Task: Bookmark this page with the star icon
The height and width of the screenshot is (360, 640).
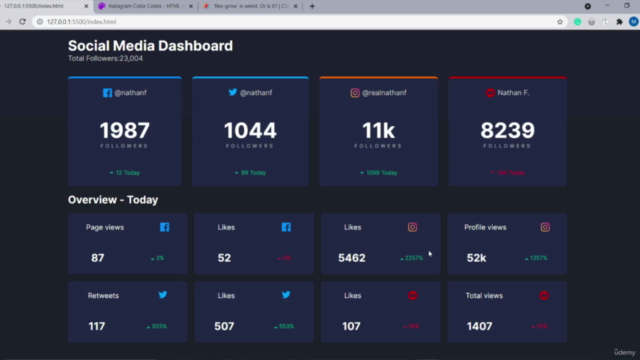Action: pyautogui.click(x=560, y=22)
